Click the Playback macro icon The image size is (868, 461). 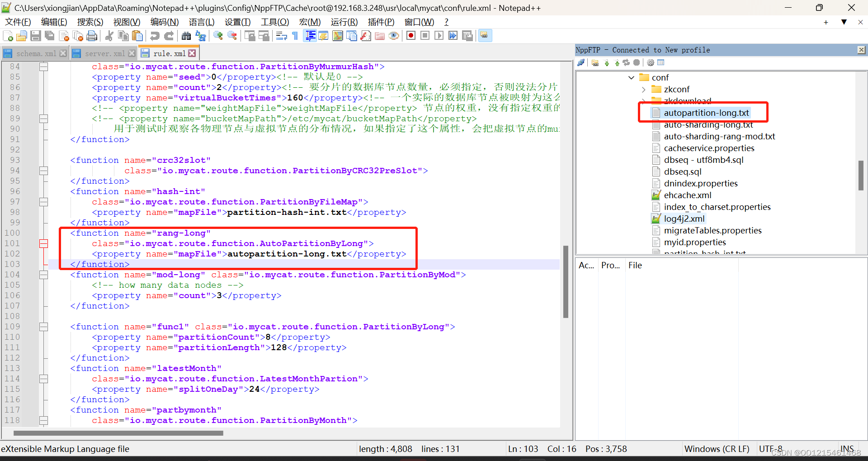coord(439,36)
